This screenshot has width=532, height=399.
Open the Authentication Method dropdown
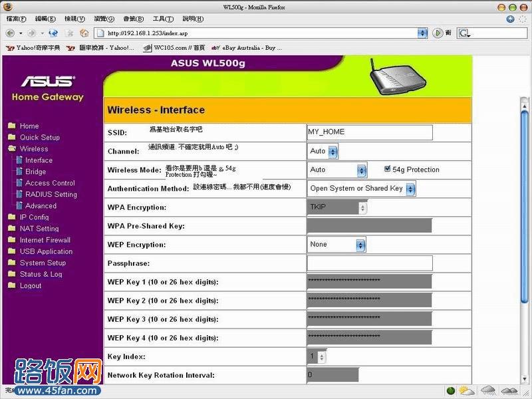(361, 189)
